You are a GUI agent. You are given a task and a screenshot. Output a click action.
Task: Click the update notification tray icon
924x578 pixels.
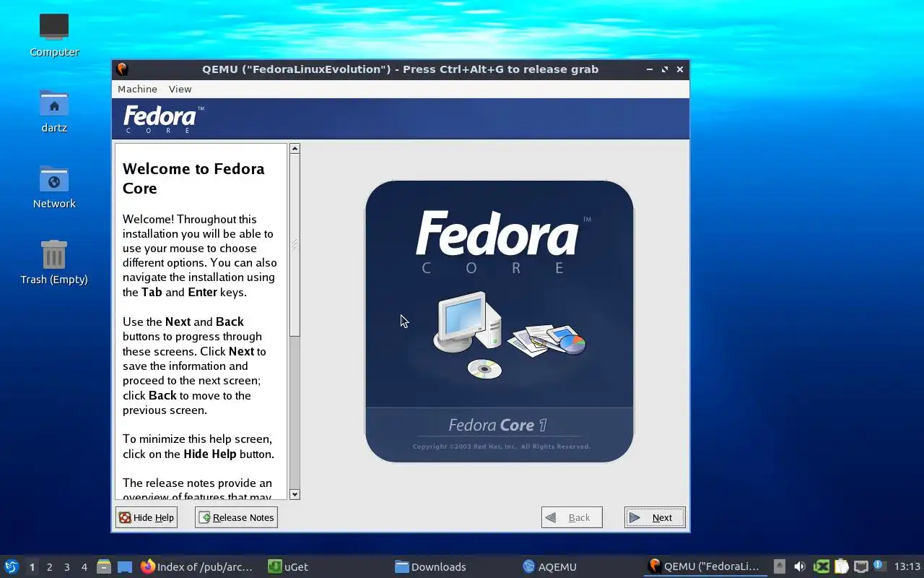coord(879,566)
